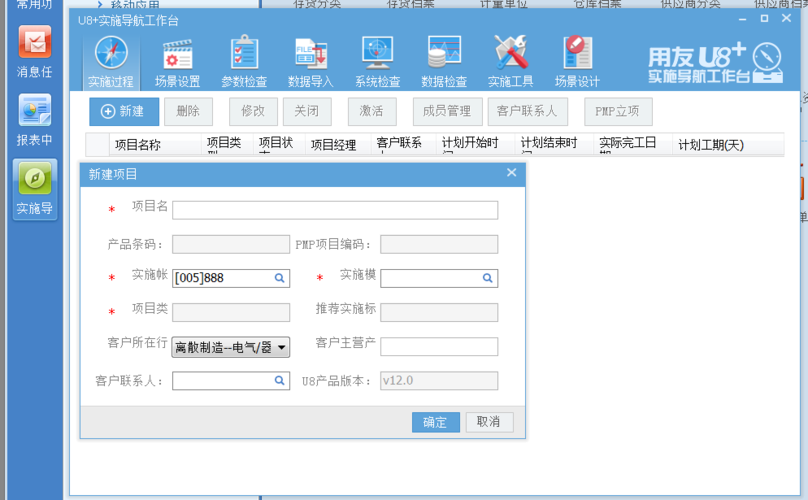
Task: Focus the 项目名 input field
Action: 335,210
